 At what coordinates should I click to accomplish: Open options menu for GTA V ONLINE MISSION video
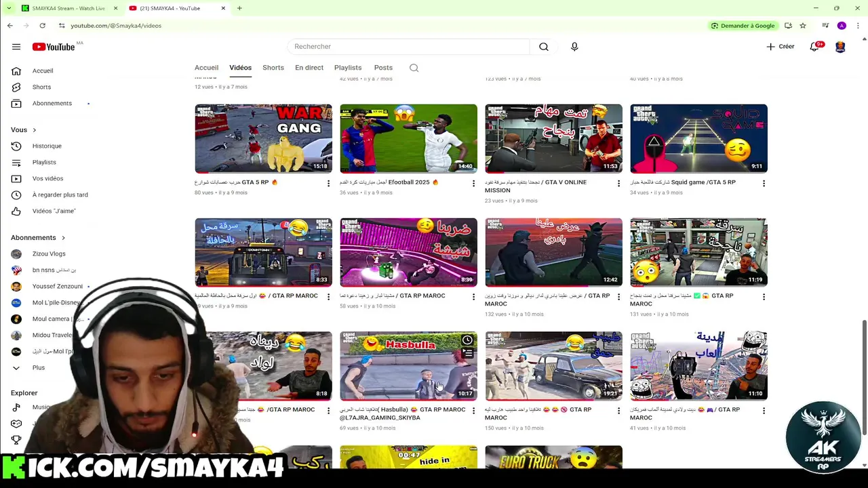[618, 183]
